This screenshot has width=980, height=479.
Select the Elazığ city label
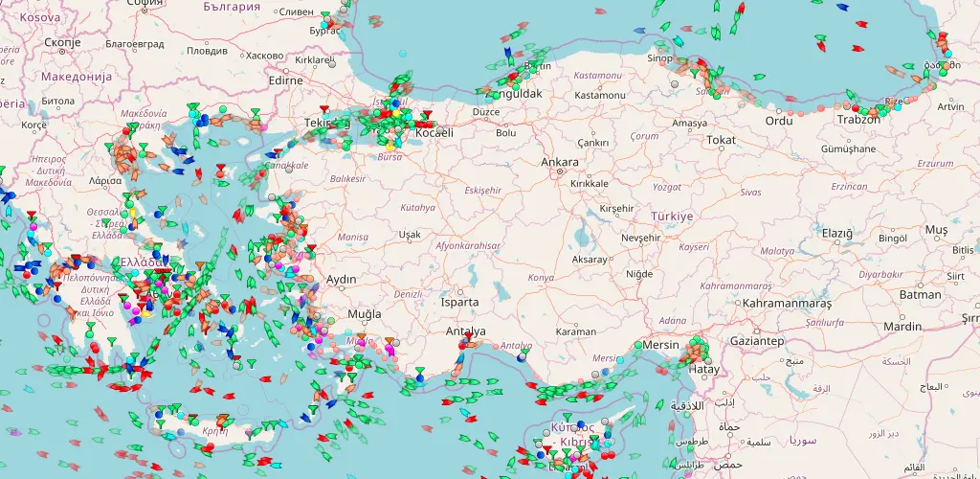click(x=836, y=233)
